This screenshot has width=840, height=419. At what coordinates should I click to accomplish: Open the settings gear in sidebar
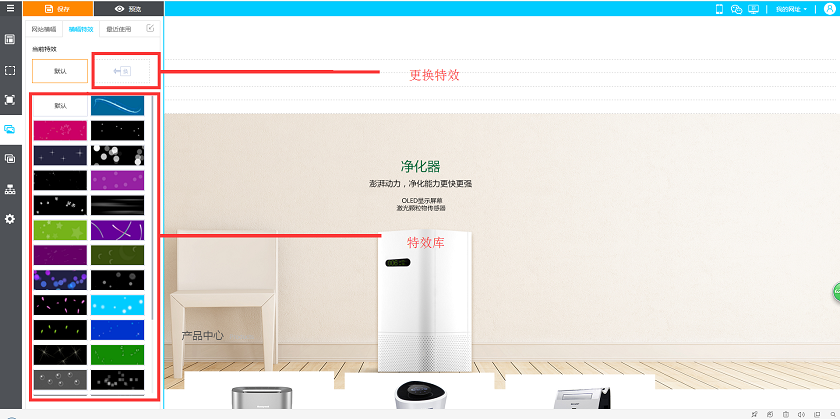pos(10,219)
